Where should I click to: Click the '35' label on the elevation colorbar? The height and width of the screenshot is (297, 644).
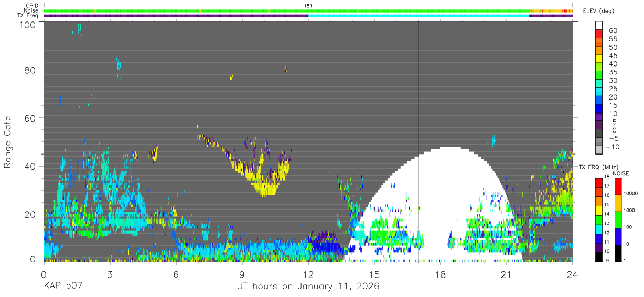pos(613,72)
